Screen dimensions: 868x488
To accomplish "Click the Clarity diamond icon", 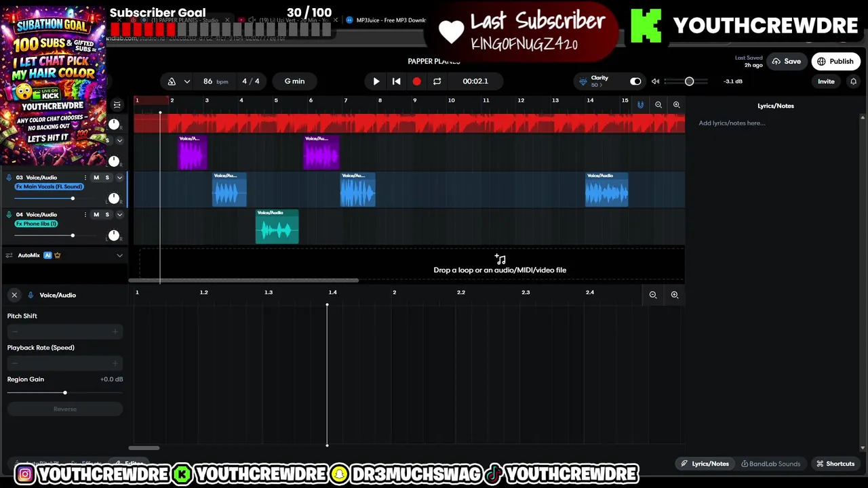I will pos(583,82).
